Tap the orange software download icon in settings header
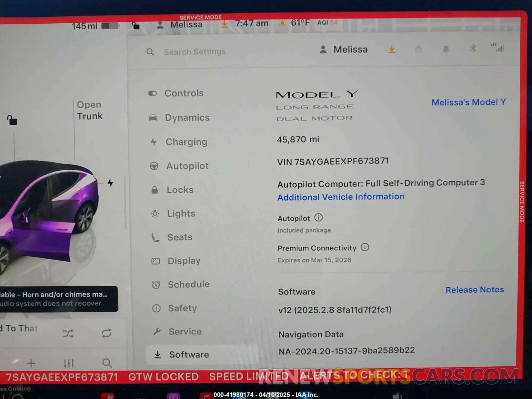 click(x=392, y=49)
